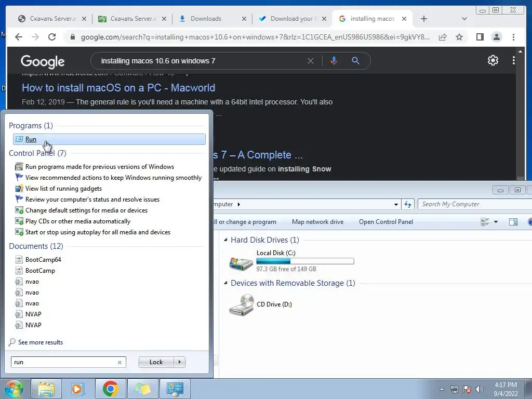Switch to the Download your tab

(x=292, y=19)
